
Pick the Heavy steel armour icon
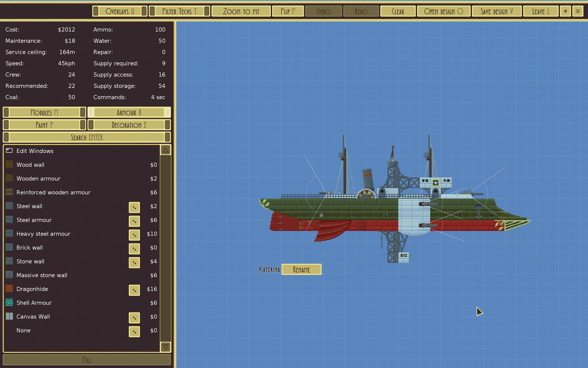coord(9,234)
